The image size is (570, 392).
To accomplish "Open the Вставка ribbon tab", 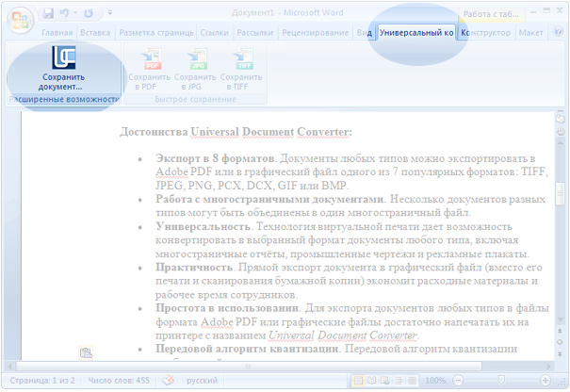I will click(95, 33).
